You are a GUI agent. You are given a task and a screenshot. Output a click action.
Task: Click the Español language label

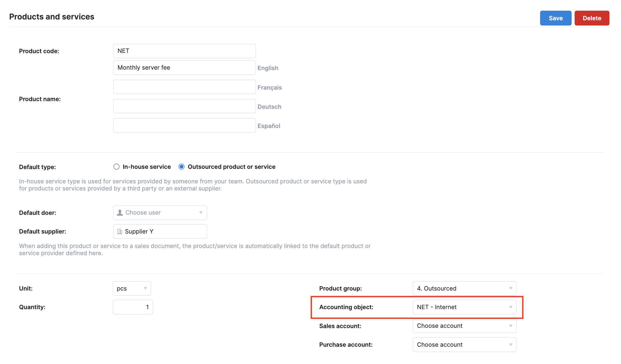pyautogui.click(x=269, y=126)
